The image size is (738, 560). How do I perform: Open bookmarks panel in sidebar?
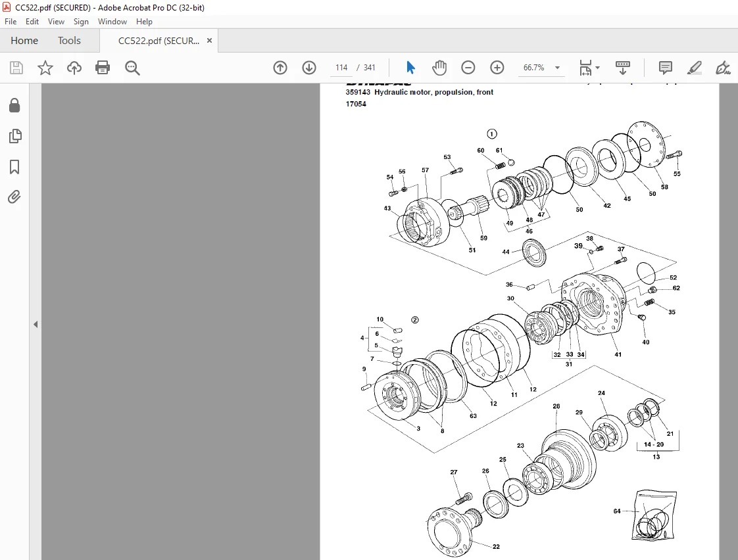coord(14,166)
